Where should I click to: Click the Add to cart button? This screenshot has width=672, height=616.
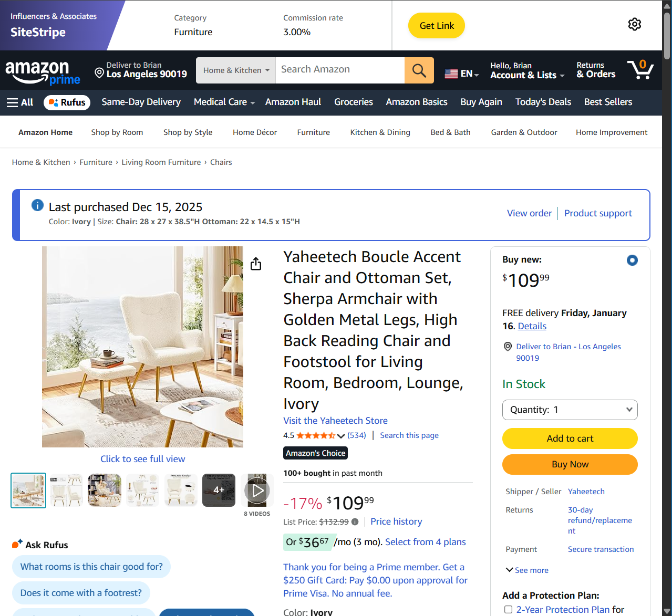[570, 438]
